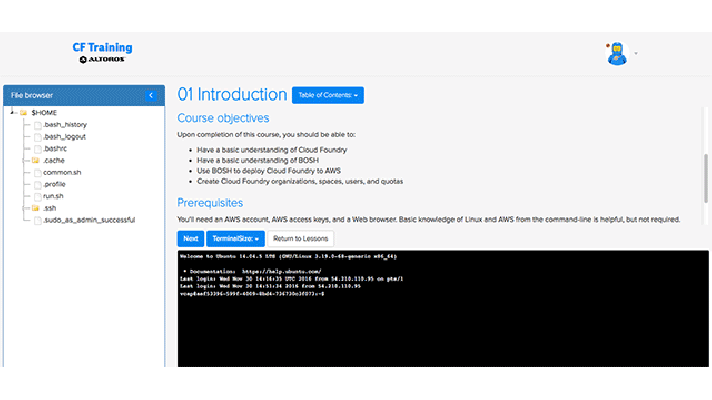This screenshot has height=400, width=712.
Task: Open the .bash_history file
Action: coord(65,124)
